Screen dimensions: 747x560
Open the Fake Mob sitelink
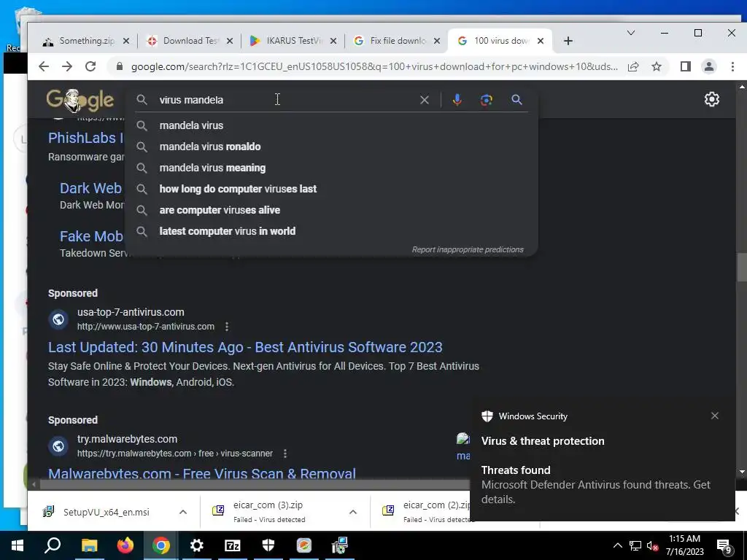click(x=91, y=236)
